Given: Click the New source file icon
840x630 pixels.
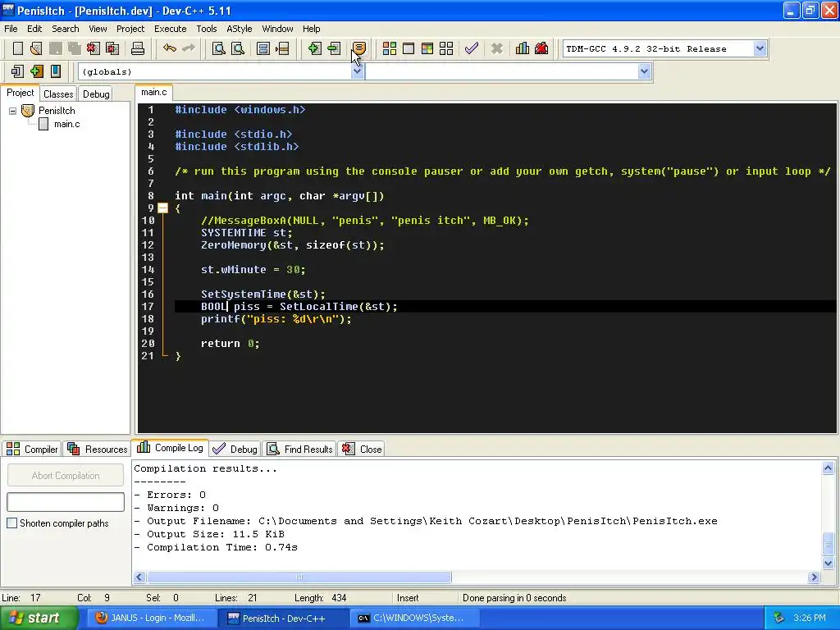Looking at the screenshot, I should [x=18, y=48].
